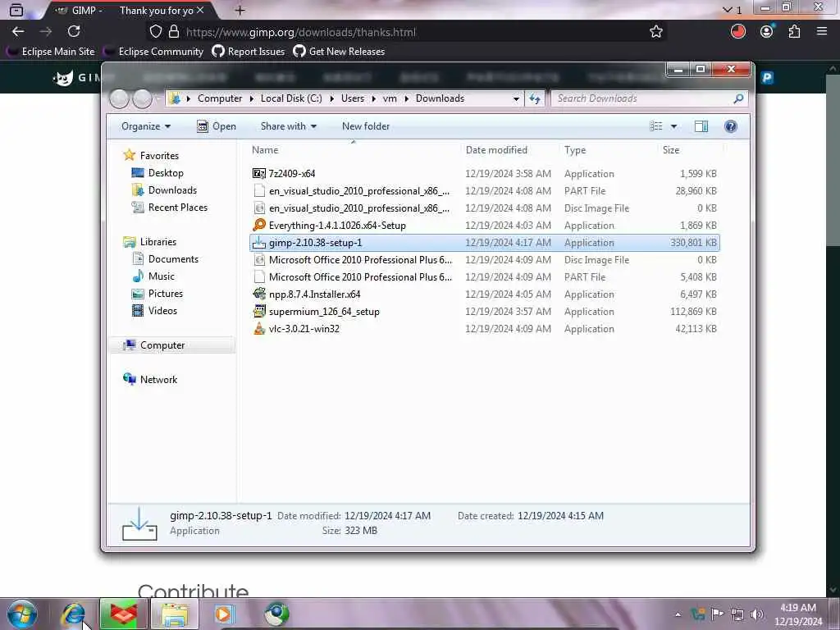This screenshot has height=630, width=840.
Task: Click the tracking protection shield icon
Action: (155, 32)
